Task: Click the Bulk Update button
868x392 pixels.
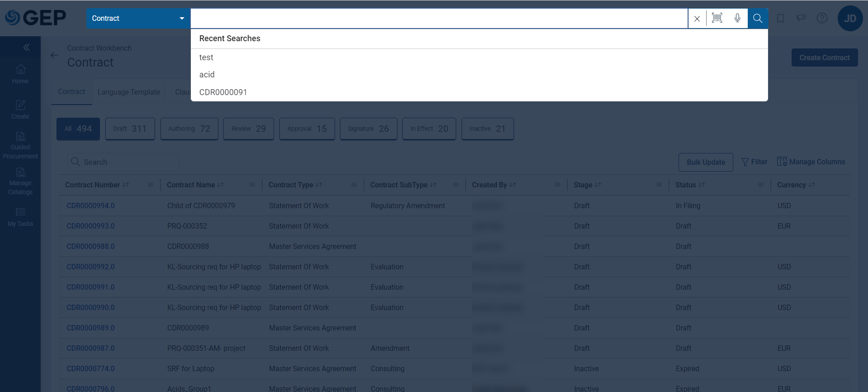Action: pyautogui.click(x=705, y=162)
